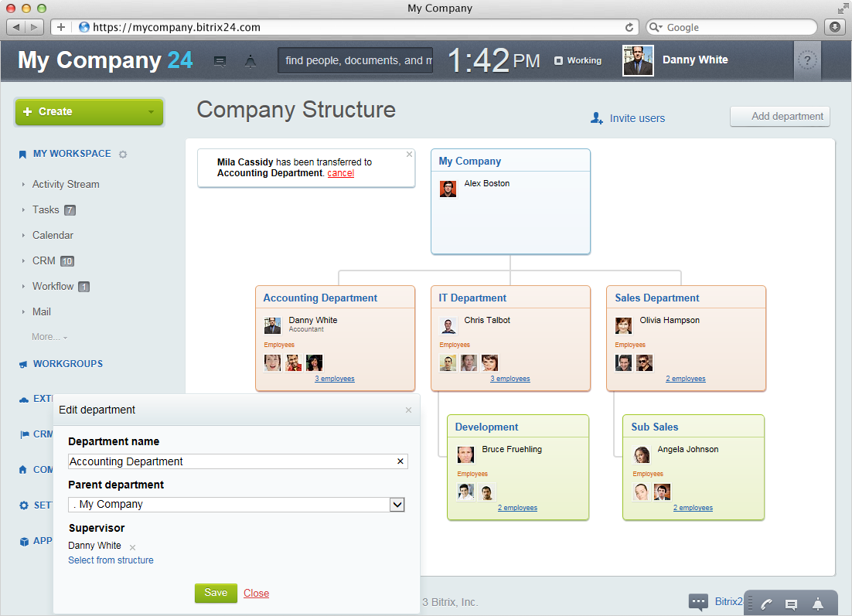The image size is (852, 616).
Task: Save the Accounting Department edits
Action: tap(216, 593)
